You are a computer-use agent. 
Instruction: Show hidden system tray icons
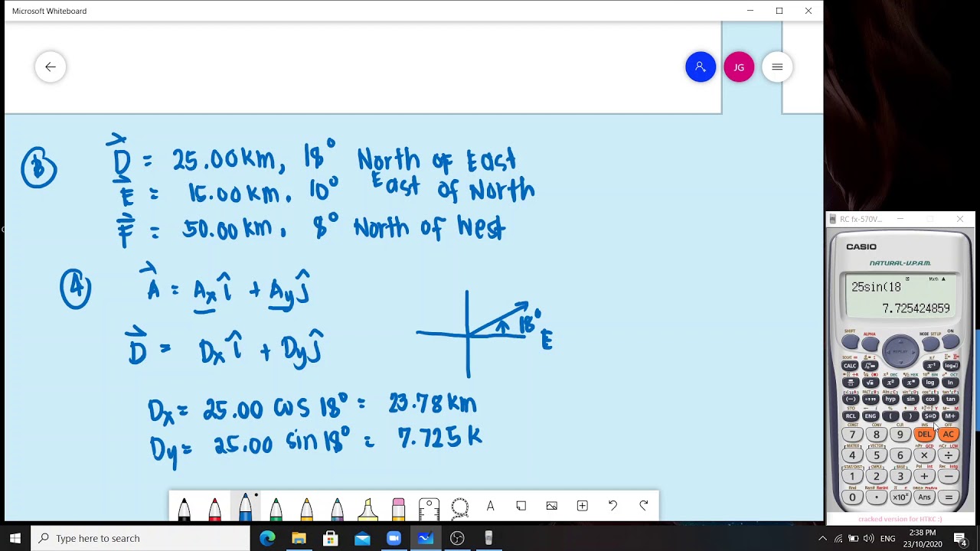coord(822,538)
